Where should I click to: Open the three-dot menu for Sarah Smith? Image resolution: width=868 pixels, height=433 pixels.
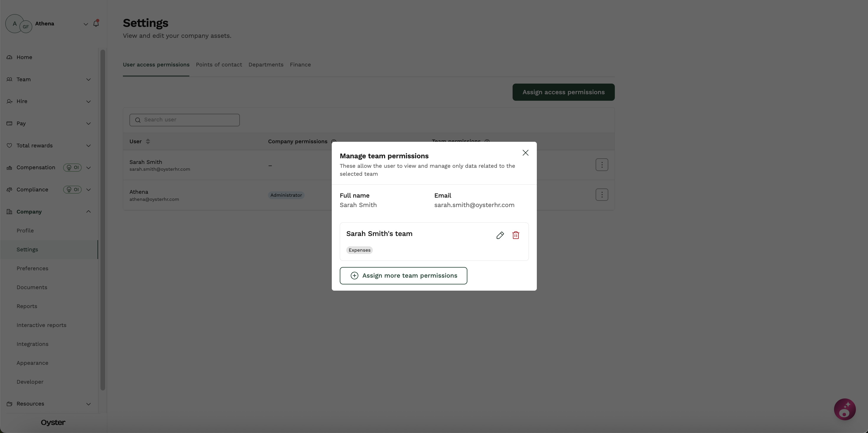click(x=602, y=165)
